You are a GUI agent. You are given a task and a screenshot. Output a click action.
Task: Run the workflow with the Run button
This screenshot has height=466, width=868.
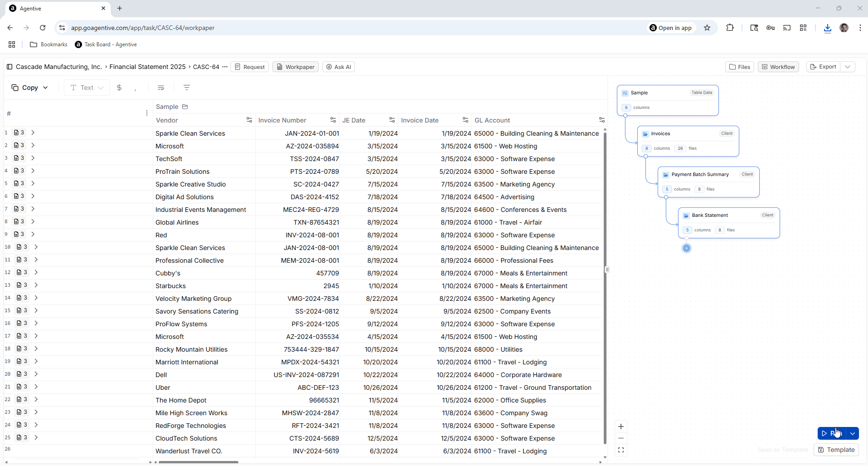pos(830,433)
